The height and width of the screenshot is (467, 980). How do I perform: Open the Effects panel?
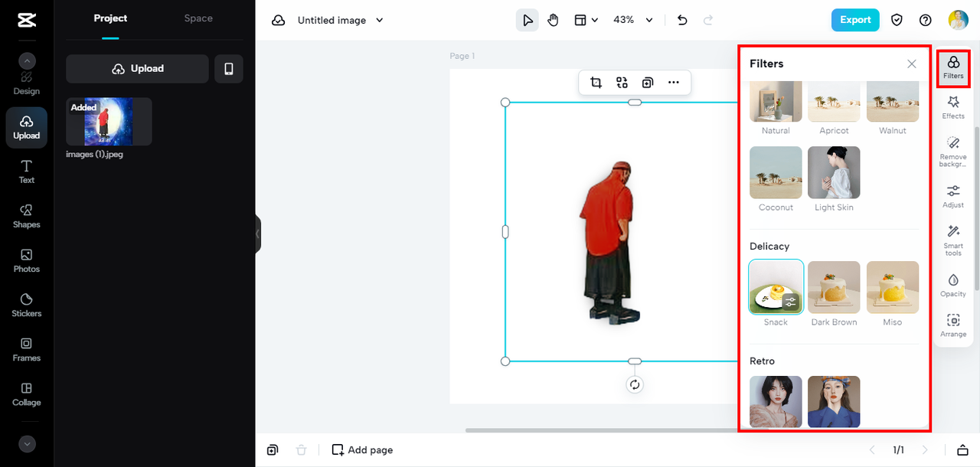(x=953, y=107)
